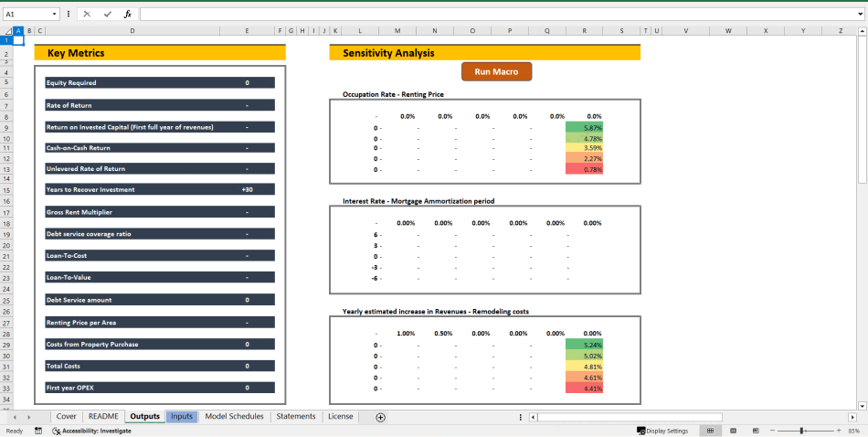Switch to the README sheet tab

coord(103,417)
